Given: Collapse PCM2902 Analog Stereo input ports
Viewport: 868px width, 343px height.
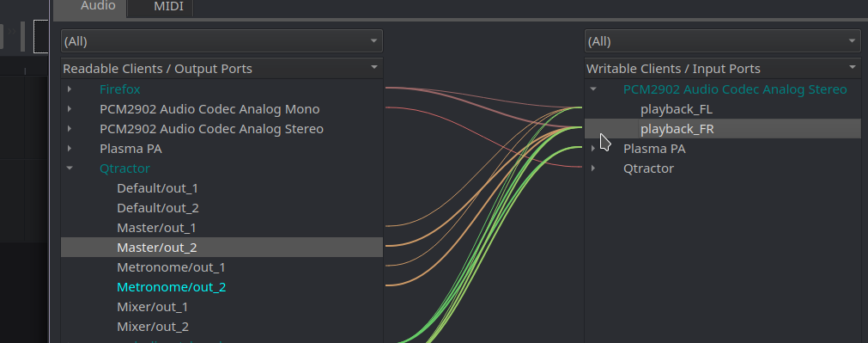Looking at the screenshot, I should pos(593,89).
